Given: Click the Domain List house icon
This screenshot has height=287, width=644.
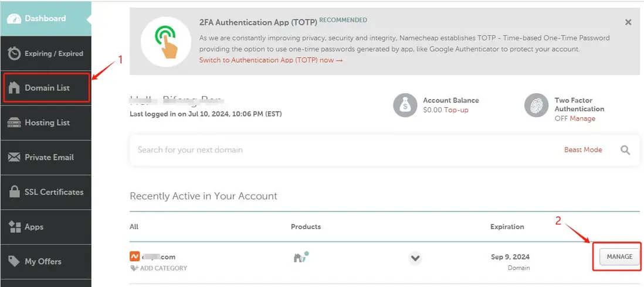Looking at the screenshot, I should coord(14,88).
